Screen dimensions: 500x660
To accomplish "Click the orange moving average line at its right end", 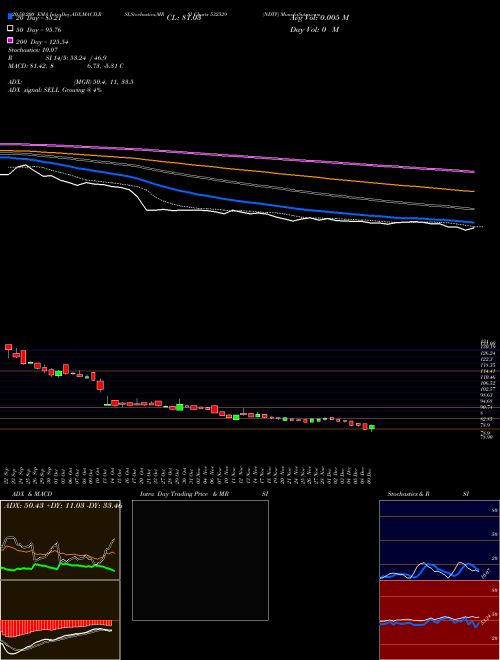I will click(471, 191).
